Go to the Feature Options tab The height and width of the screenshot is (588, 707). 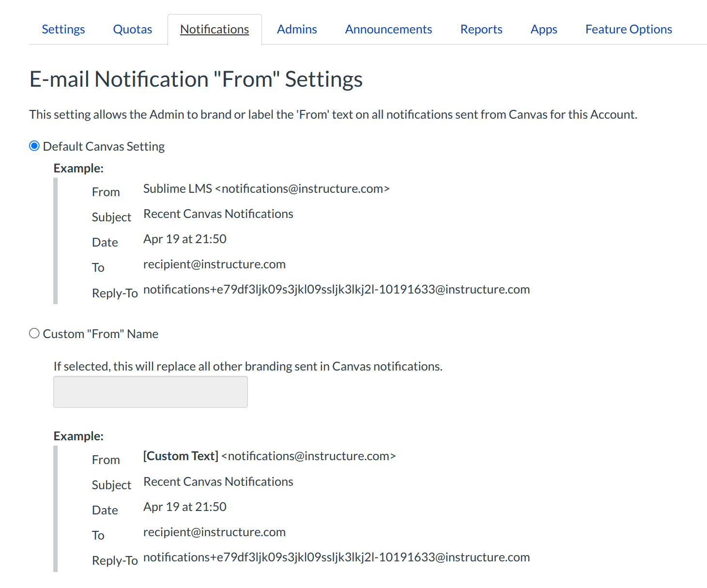point(629,30)
